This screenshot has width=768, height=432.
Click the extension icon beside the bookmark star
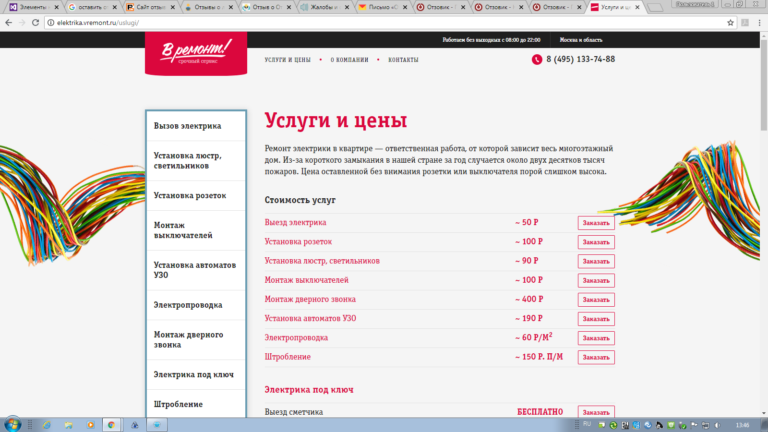point(745,23)
